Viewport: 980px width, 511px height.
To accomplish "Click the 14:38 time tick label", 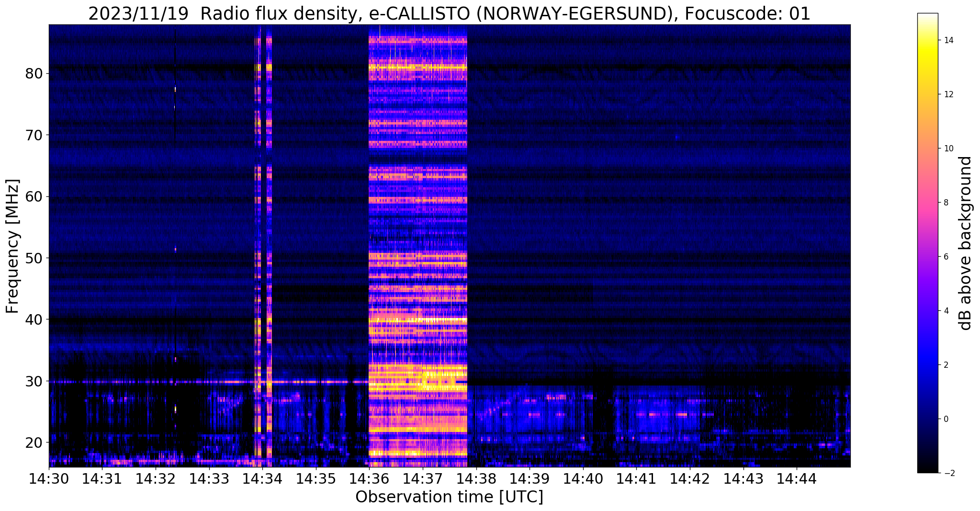I will [x=476, y=478].
